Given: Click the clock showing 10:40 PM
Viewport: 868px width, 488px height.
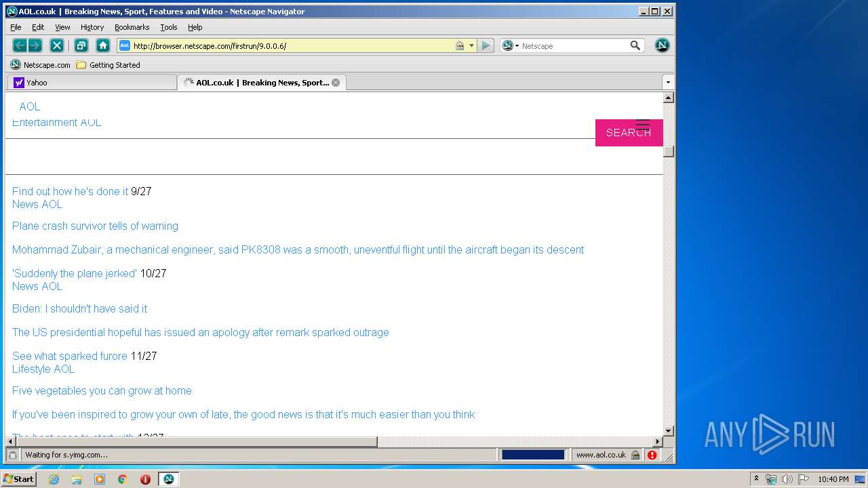Looking at the screenshot, I should [x=833, y=479].
